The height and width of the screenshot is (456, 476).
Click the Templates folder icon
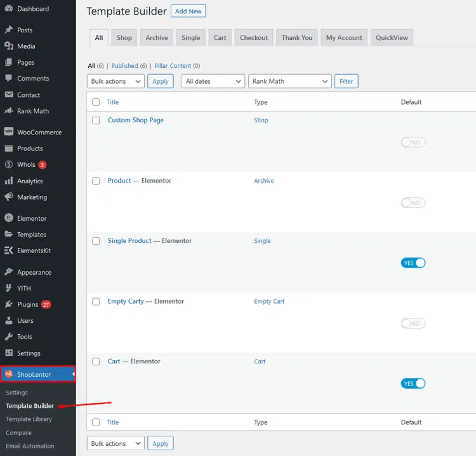(9, 234)
